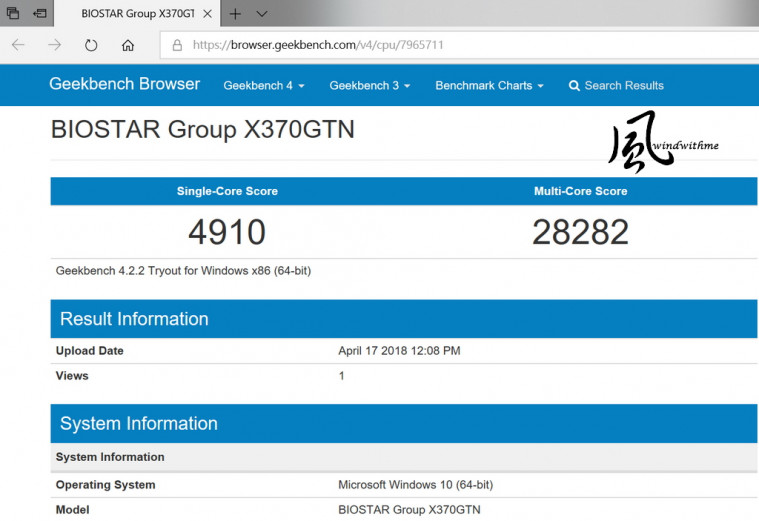Show tab previews chevron
Viewport: 759px width, 521px height.
(x=262, y=14)
